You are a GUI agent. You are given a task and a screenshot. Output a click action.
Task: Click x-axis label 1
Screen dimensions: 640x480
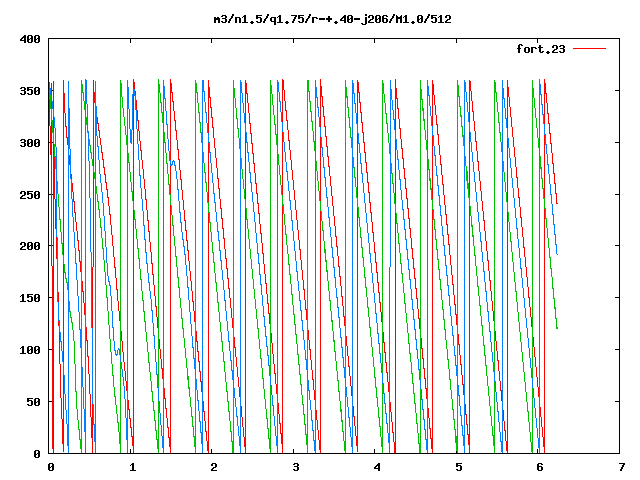pyautogui.click(x=132, y=467)
